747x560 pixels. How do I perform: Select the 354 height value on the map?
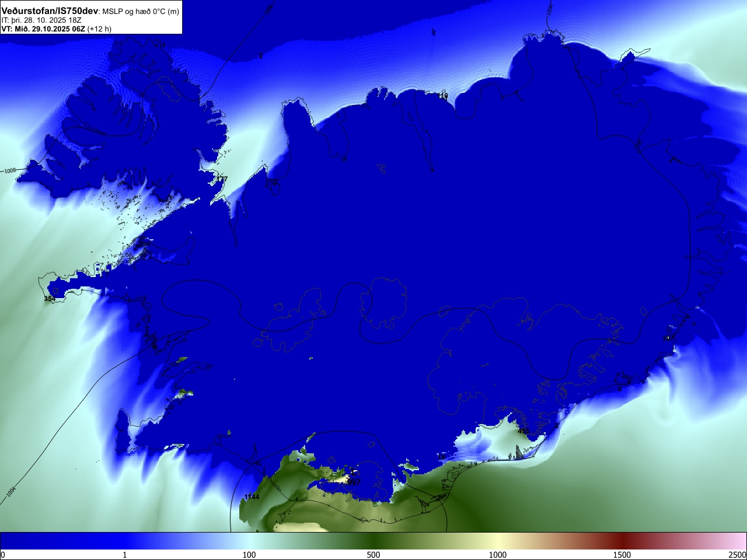coord(50,299)
